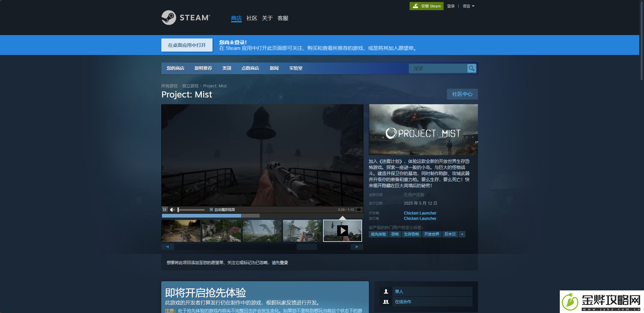Click the thumbnail strip right arrow
The height and width of the screenshot is (313, 644).
pos(357,247)
